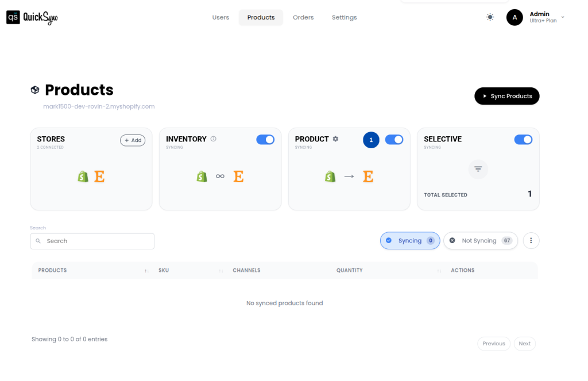
Task: Click the Search input field
Action: [92, 241]
